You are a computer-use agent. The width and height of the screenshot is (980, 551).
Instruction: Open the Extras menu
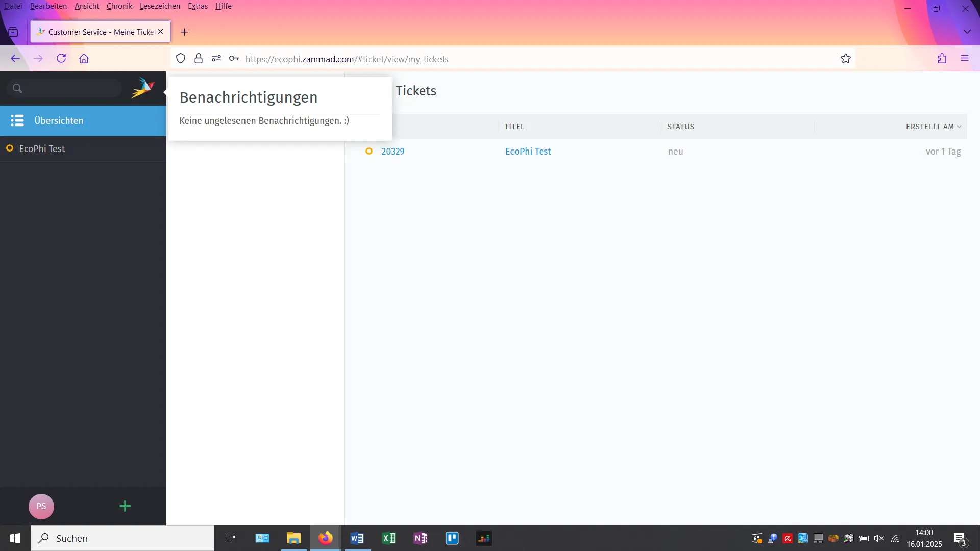(x=198, y=6)
